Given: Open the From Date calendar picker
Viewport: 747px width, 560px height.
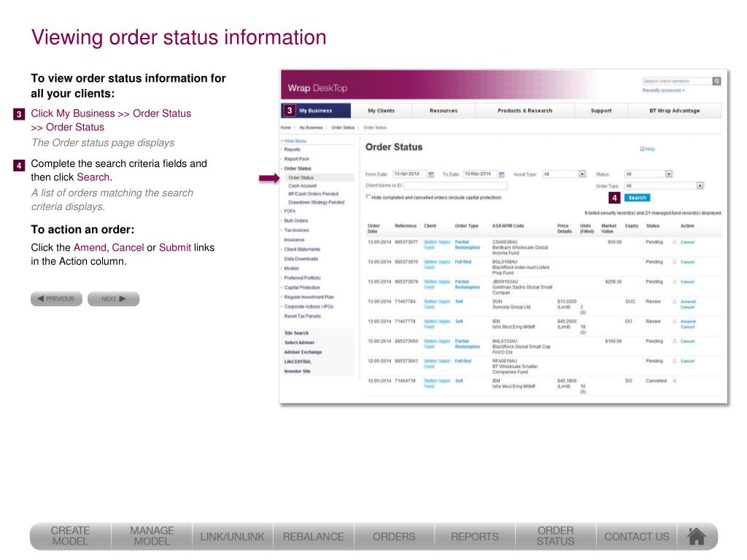Looking at the screenshot, I should click(431, 175).
